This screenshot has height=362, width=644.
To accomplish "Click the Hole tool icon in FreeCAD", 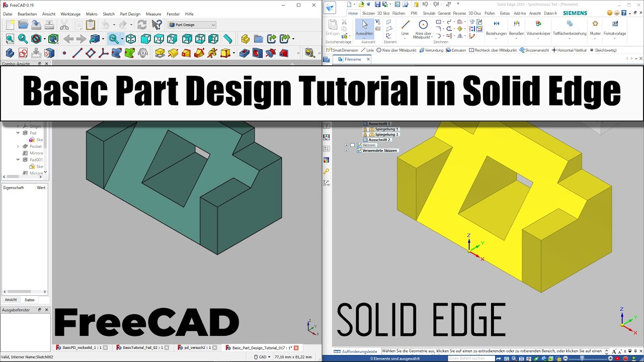I will 258,53.
